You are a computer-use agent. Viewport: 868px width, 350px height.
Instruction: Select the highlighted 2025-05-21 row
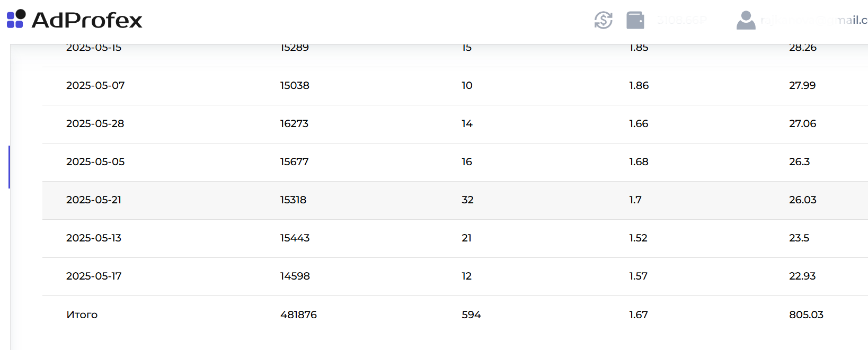coord(455,200)
